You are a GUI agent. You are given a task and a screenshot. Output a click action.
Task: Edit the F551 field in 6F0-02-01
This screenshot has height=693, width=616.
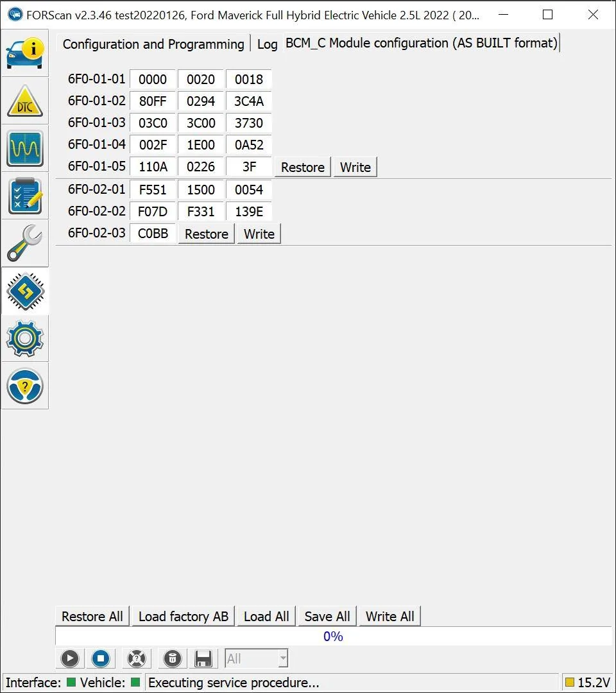tap(153, 189)
